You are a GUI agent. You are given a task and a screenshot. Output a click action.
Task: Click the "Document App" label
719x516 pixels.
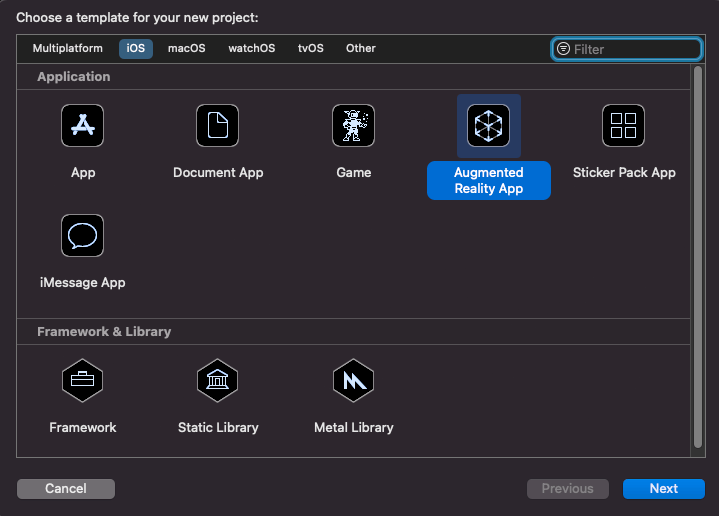[x=218, y=172]
